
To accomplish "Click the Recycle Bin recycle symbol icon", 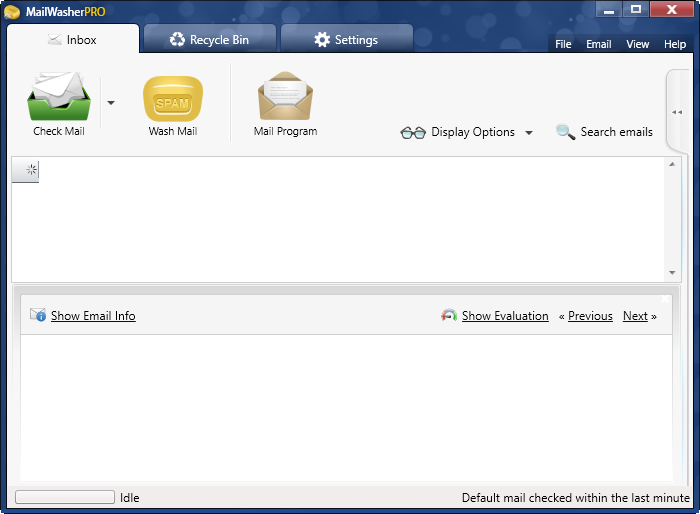I will point(177,39).
